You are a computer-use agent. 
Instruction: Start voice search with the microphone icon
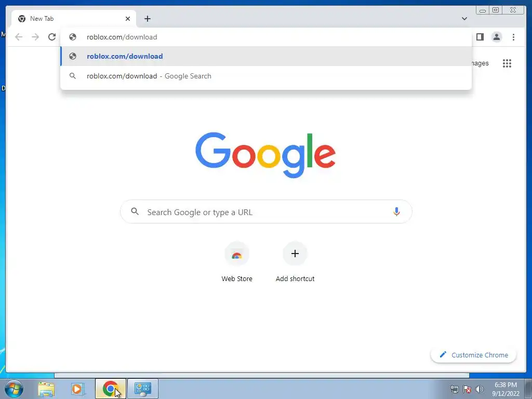pos(396,212)
